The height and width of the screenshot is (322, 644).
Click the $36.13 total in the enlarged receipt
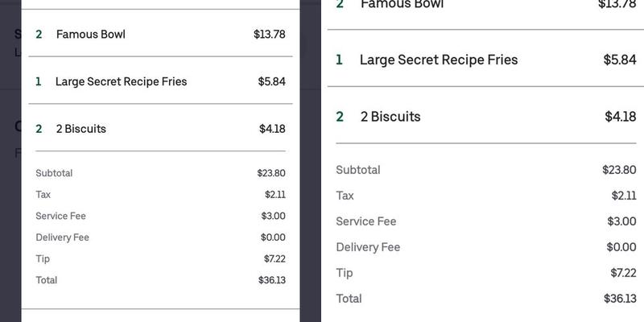tap(620, 299)
